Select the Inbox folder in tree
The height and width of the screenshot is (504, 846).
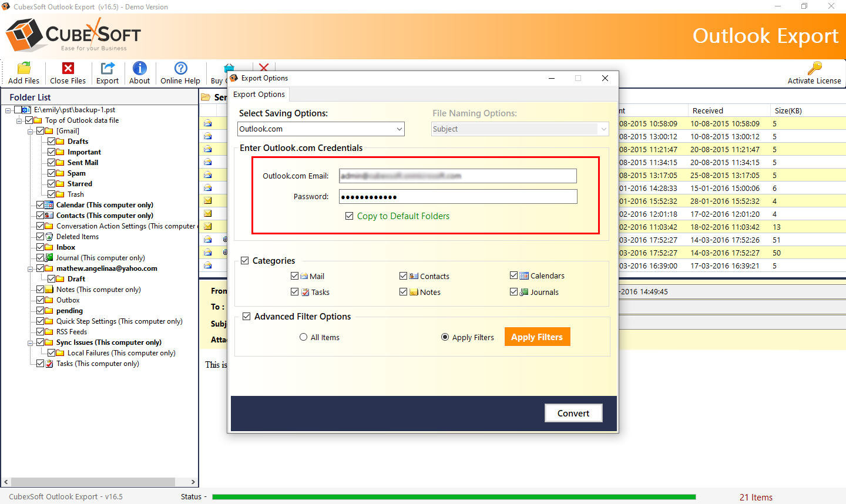66,247
